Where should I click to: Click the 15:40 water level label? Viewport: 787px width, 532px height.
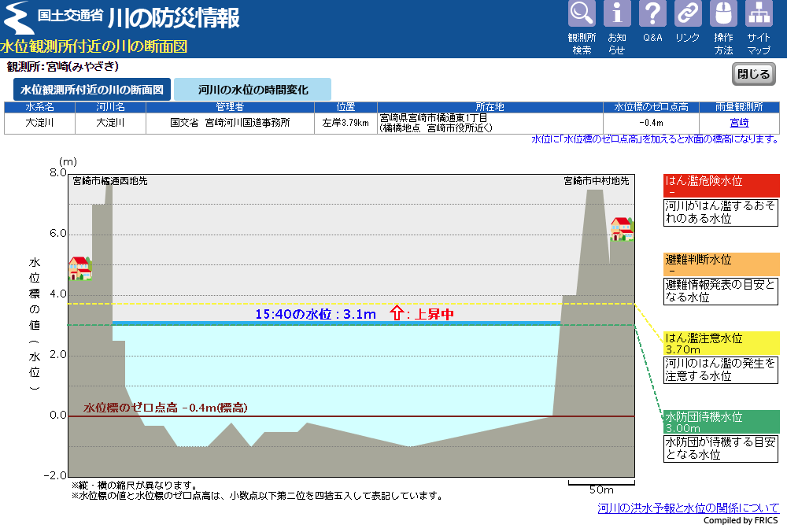click(x=315, y=314)
